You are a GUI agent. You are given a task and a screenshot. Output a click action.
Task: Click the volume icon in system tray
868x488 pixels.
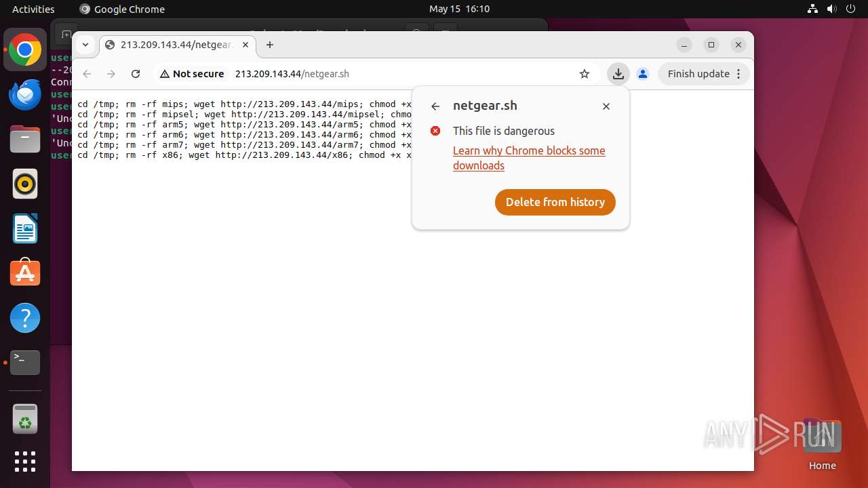coord(832,9)
